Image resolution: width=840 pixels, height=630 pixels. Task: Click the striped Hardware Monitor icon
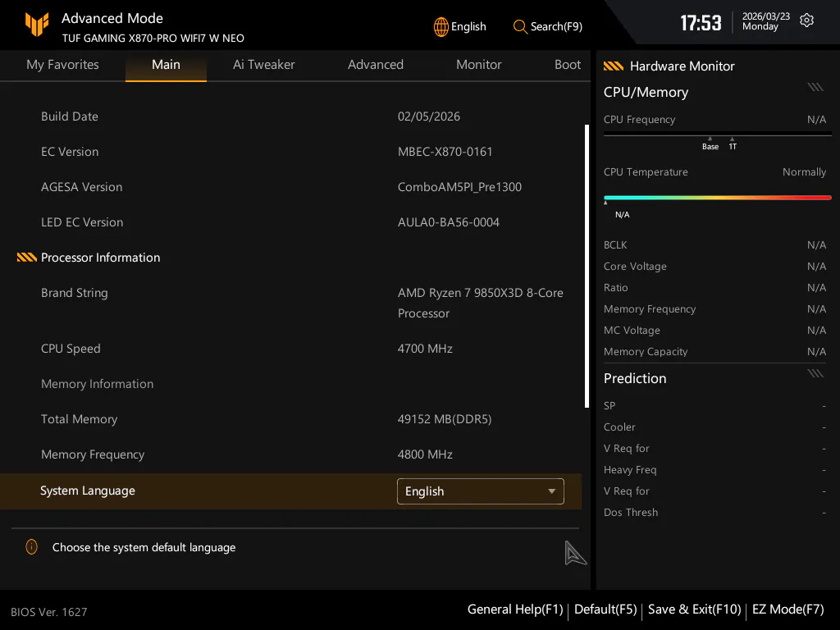pyautogui.click(x=614, y=66)
